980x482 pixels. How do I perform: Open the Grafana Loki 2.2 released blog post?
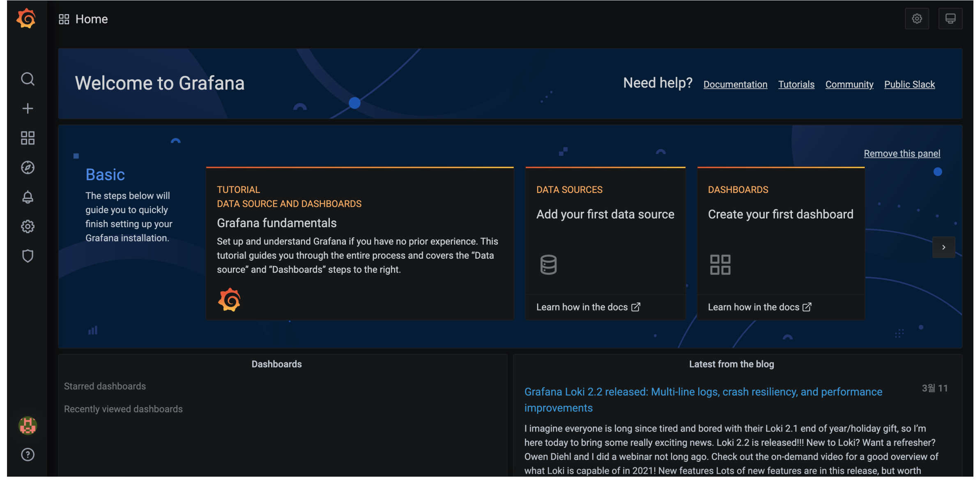[x=703, y=400]
